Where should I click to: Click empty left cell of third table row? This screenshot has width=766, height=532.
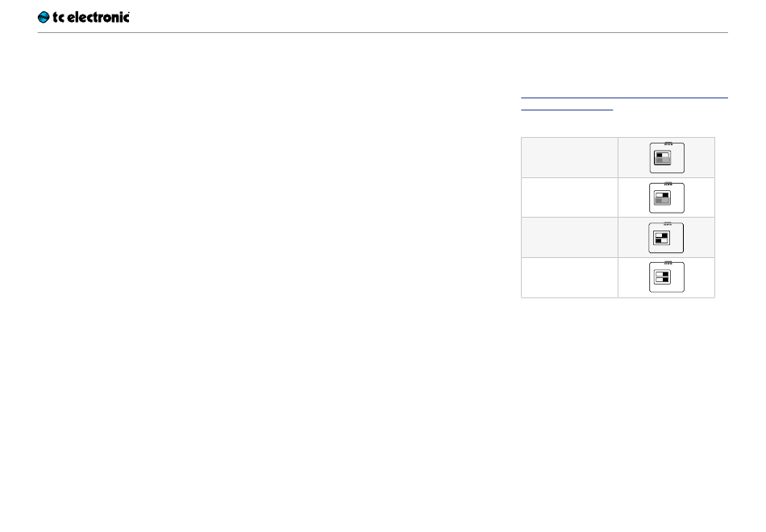point(569,238)
